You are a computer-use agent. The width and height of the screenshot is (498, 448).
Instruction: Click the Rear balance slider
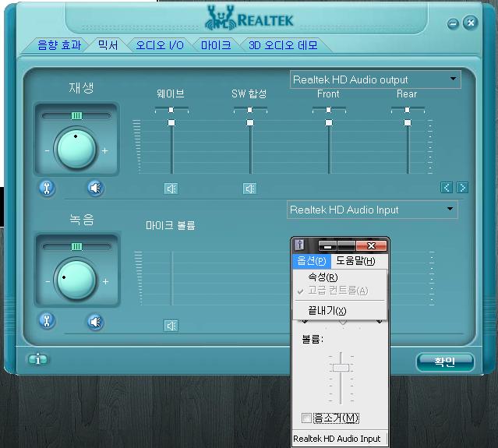point(408,110)
